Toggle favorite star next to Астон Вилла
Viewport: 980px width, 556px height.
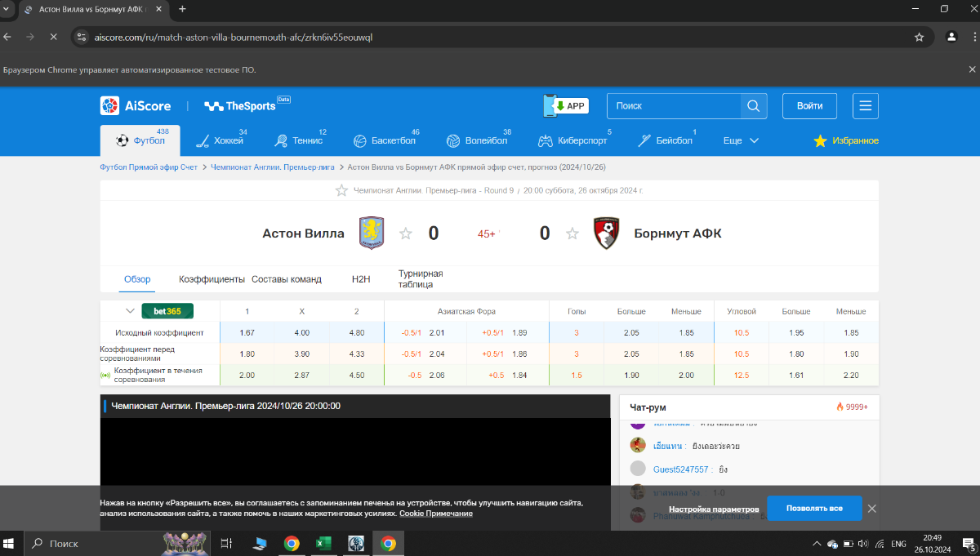point(405,234)
